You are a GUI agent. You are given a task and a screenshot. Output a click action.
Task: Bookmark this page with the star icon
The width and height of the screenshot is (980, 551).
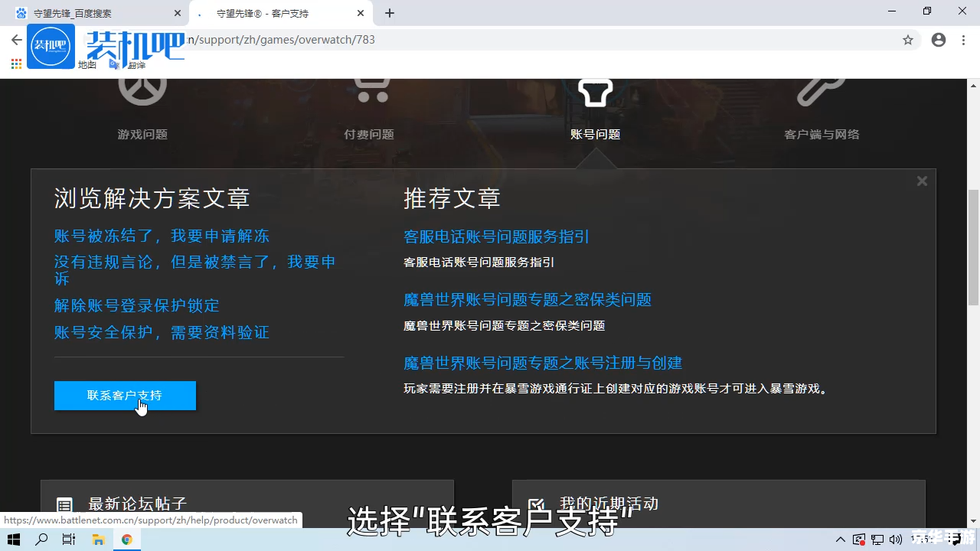pyautogui.click(x=908, y=40)
